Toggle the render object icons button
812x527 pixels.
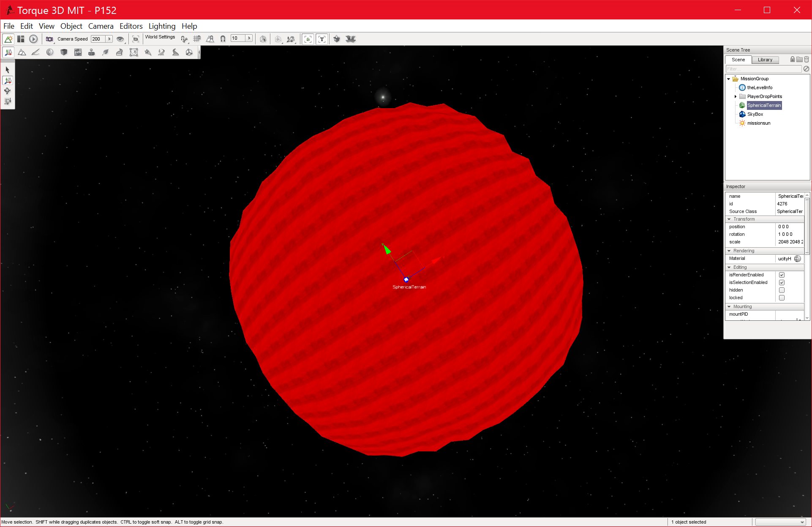308,39
